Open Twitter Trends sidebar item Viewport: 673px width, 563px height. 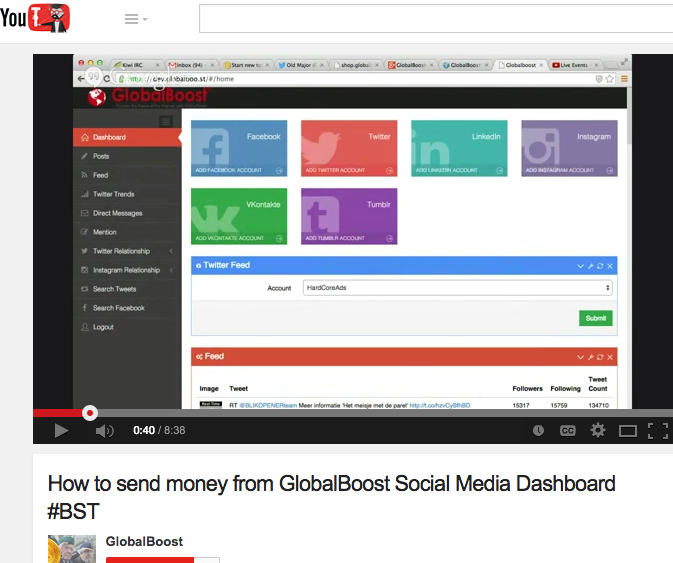tap(127, 194)
